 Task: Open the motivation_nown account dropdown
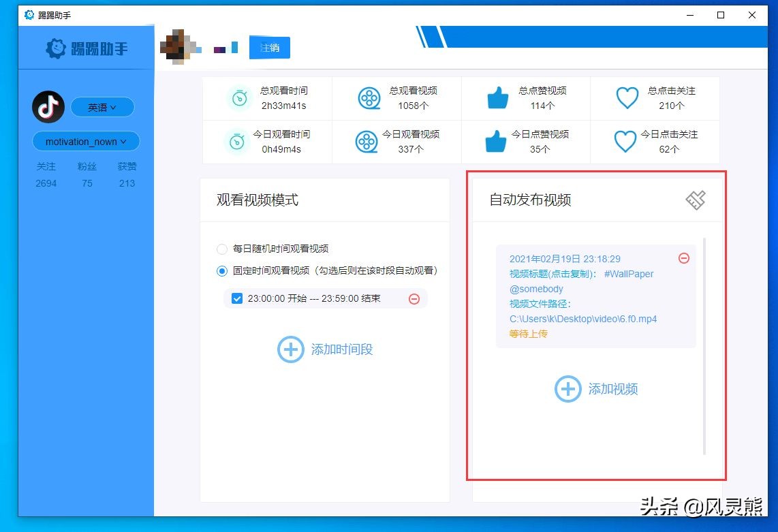(85, 142)
